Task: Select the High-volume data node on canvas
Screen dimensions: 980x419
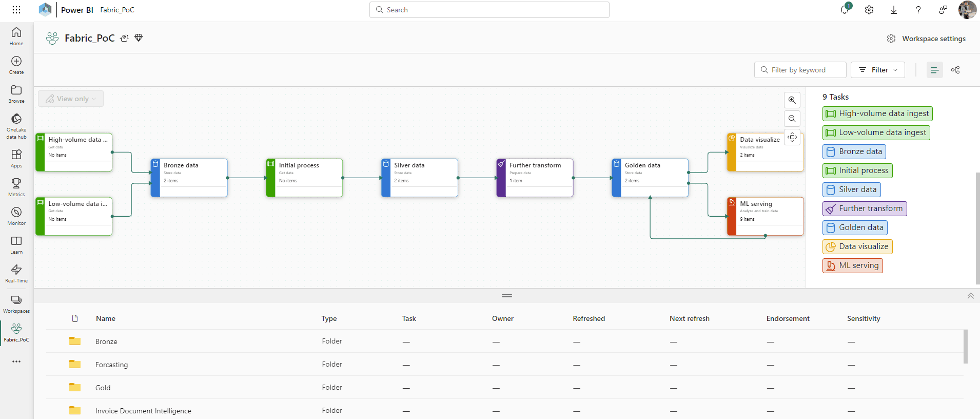Action: coord(74,152)
